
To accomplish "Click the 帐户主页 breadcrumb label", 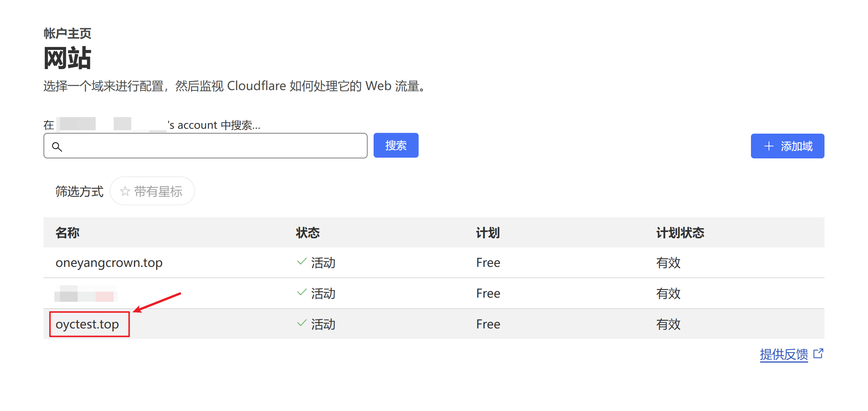I will coord(68,33).
